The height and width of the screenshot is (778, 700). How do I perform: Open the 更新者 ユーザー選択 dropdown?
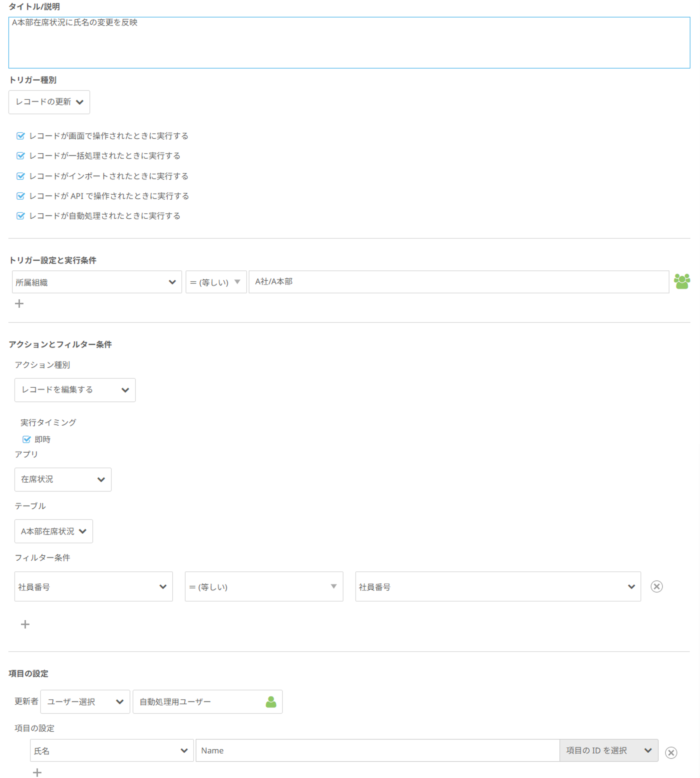coord(85,702)
